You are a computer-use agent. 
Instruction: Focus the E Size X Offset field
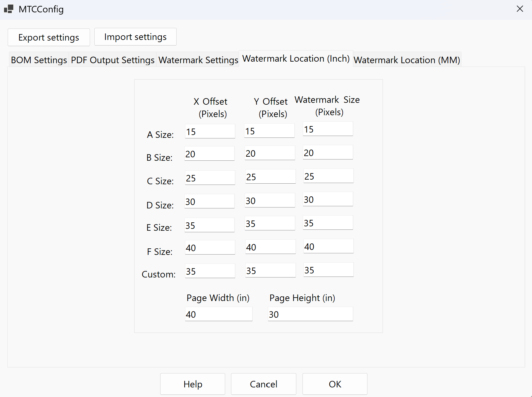click(209, 225)
